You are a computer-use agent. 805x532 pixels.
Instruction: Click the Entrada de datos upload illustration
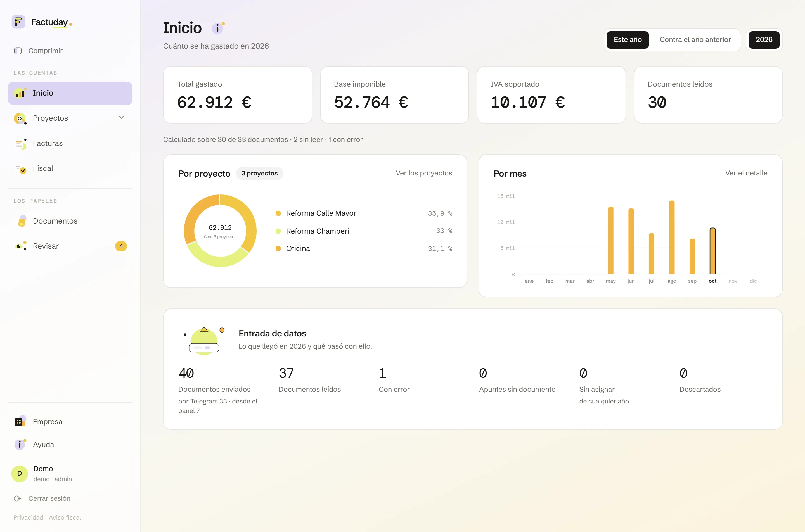click(x=204, y=341)
